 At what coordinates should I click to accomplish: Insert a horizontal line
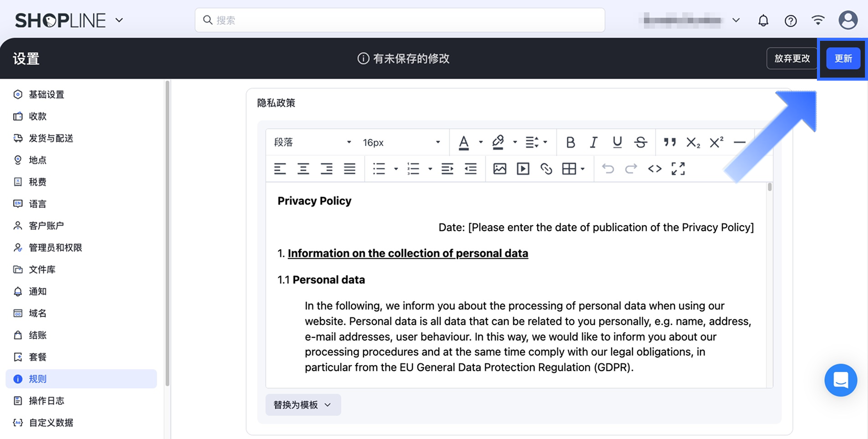coord(740,142)
